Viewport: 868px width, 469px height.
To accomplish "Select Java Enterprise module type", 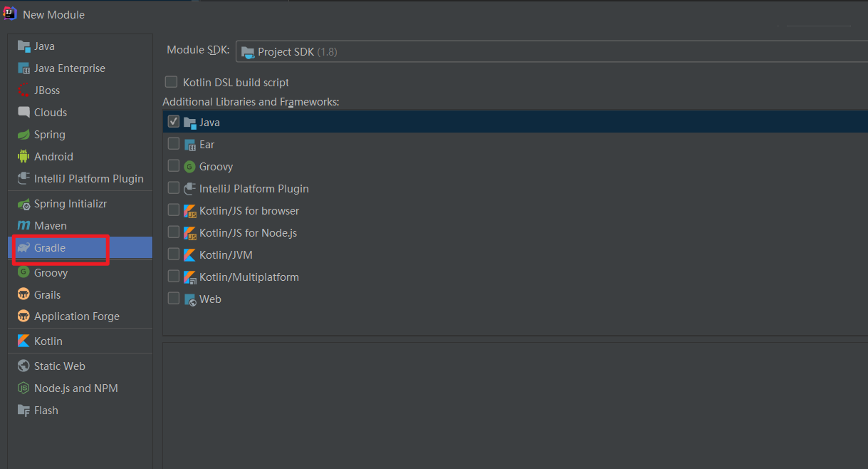I will pos(80,68).
